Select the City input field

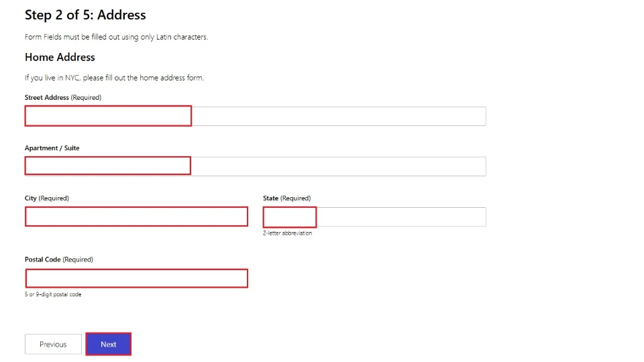pos(136,217)
